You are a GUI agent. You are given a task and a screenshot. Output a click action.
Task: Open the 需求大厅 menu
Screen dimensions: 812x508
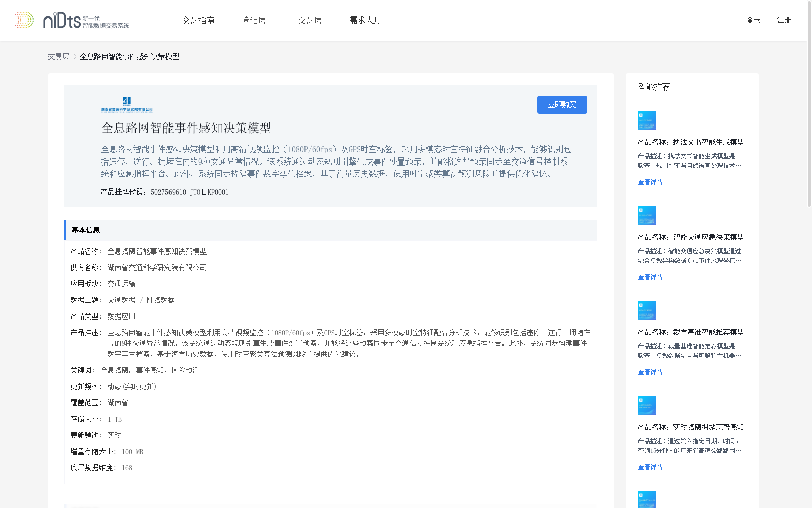[365, 20]
